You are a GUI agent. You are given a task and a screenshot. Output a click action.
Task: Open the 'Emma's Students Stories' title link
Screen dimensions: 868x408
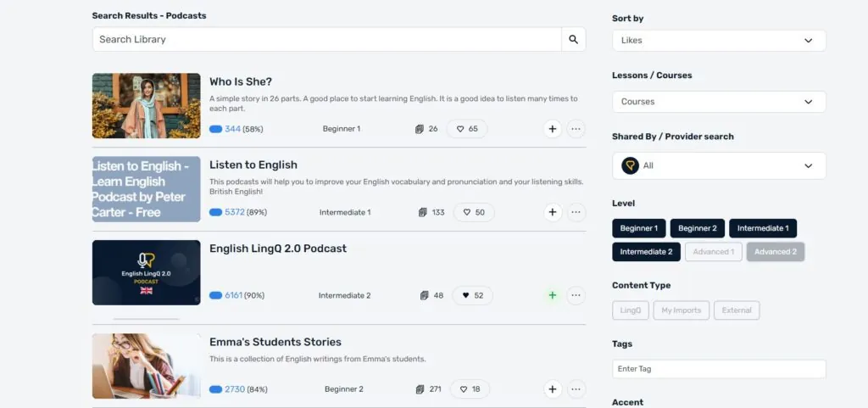click(x=275, y=342)
